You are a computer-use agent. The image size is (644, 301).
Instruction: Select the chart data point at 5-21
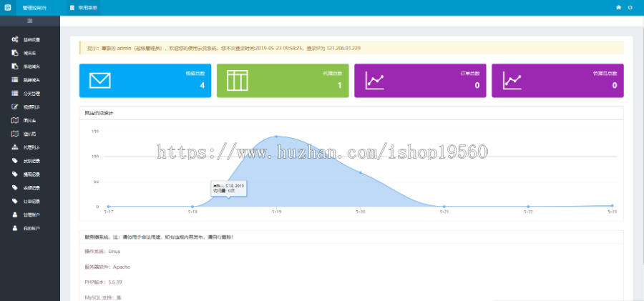tap(444, 207)
